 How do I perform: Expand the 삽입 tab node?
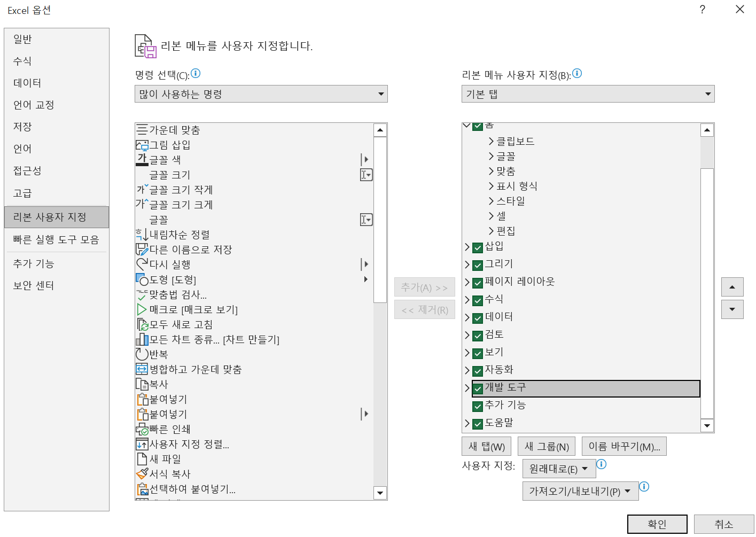click(467, 247)
